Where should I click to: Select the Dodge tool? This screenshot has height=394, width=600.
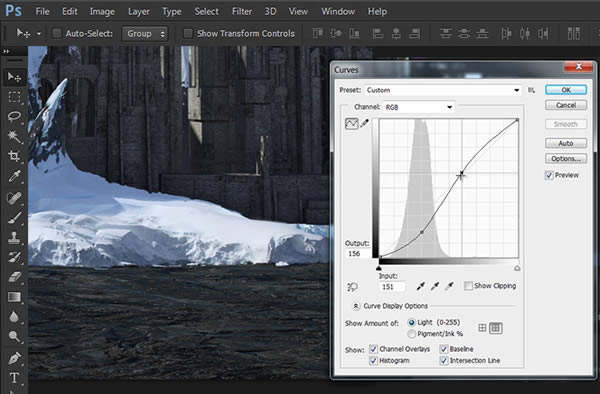pyautogui.click(x=14, y=336)
